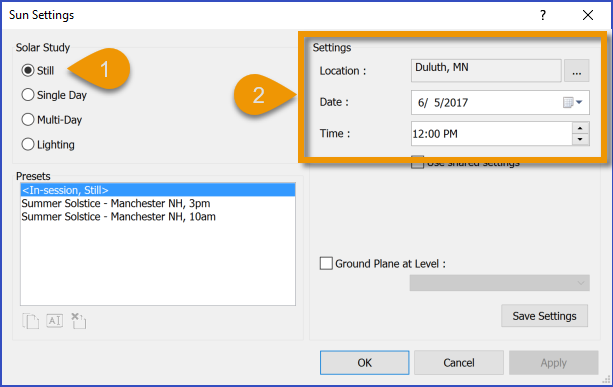Click inside the Time input field
613x387 pixels.
point(492,134)
